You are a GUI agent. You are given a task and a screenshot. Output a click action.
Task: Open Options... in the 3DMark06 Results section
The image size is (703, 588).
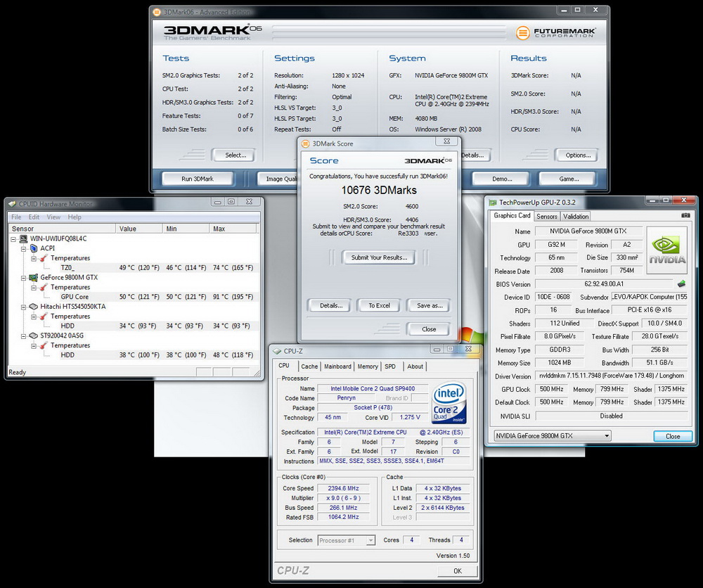click(x=578, y=155)
